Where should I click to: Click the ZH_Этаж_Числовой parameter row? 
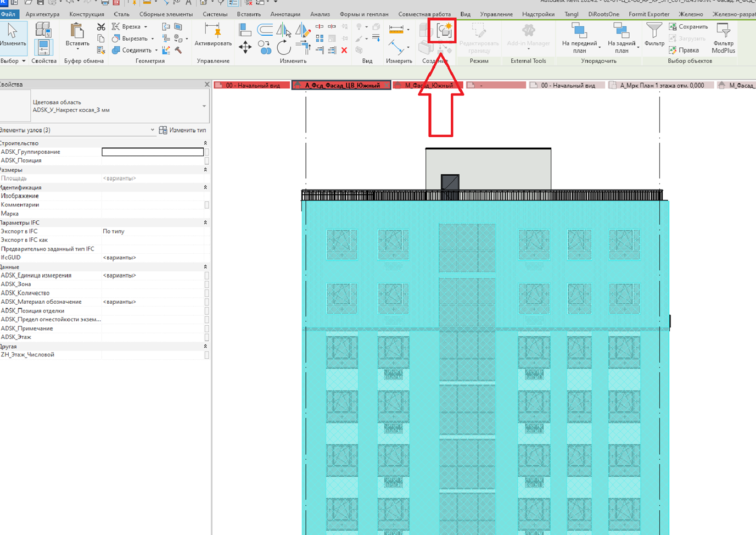click(104, 355)
